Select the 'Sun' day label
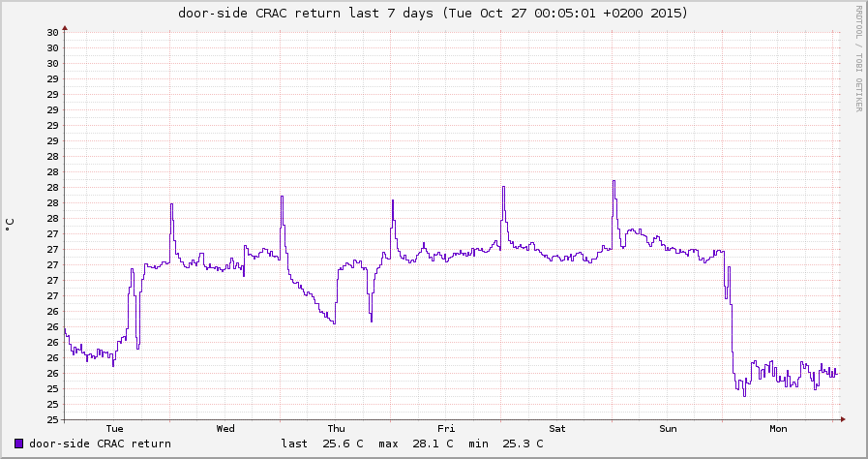This screenshot has height=459, width=868. click(x=668, y=428)
